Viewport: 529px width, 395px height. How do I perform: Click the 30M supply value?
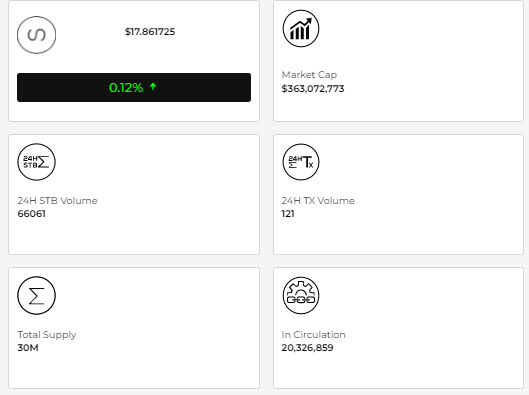click(x=28, y=348)
